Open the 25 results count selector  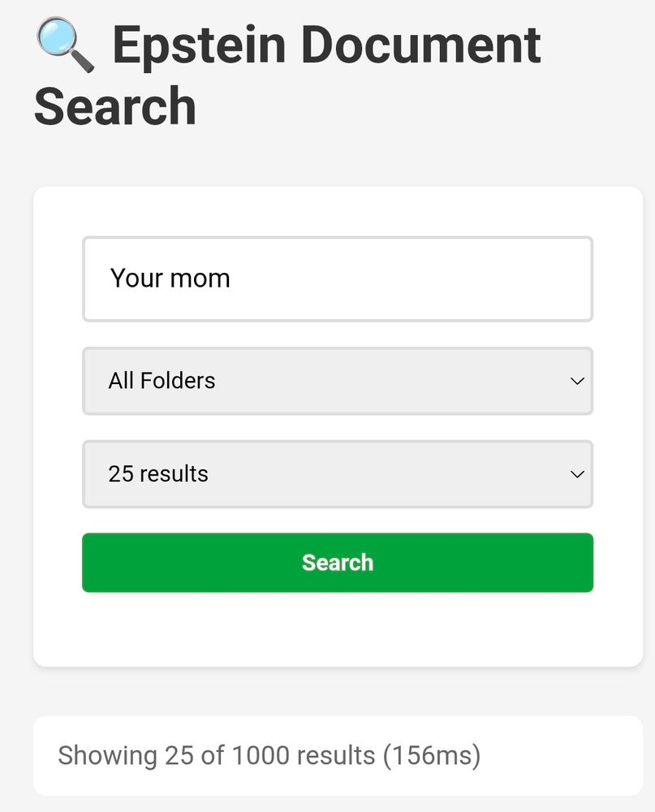[337, 473]
